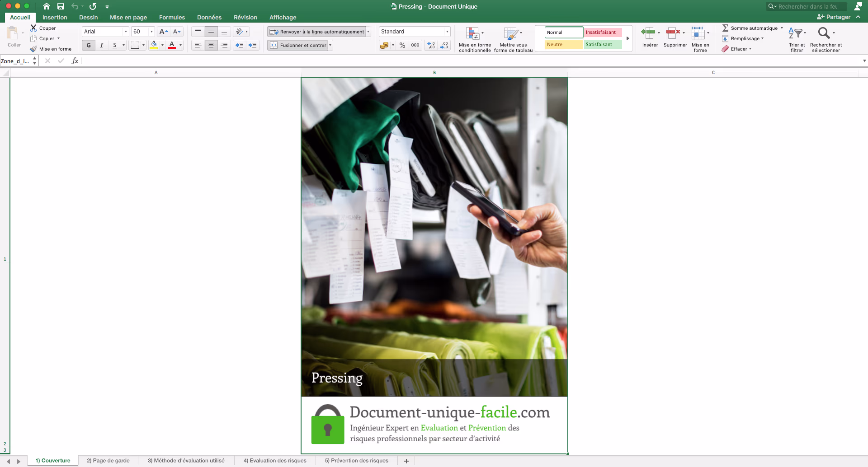
Task: Open the Formules ribbon tab
Action: click(172, 17)
